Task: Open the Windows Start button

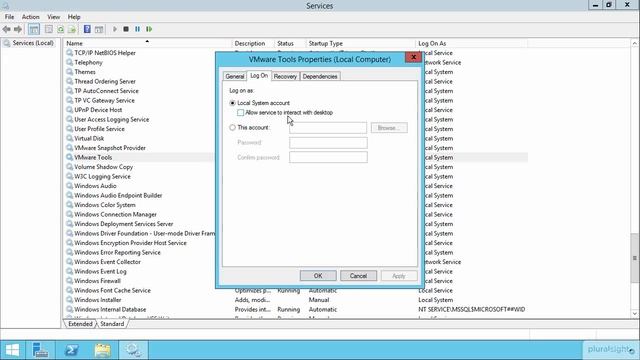Action: click(12, 350)
